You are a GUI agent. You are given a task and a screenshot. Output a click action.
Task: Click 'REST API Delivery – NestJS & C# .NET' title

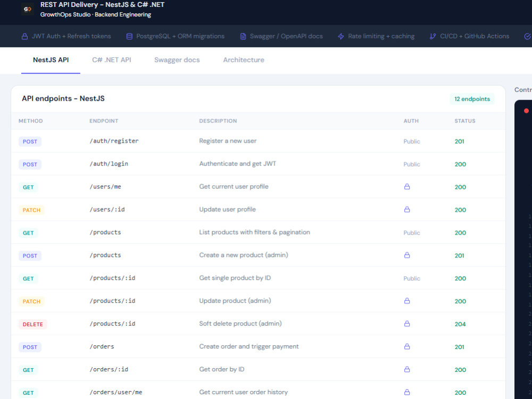tap(103, 5)
